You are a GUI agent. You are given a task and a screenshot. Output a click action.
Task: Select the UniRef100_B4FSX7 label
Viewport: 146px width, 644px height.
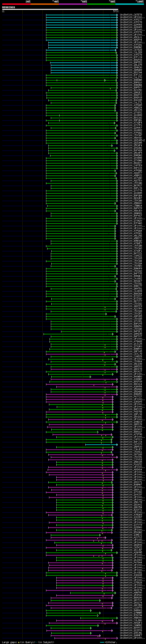coord(131,337)
